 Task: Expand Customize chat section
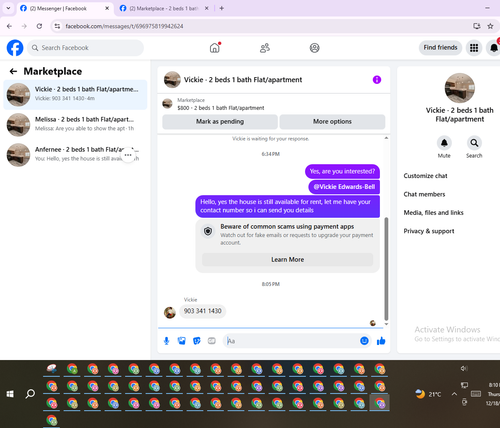tap(425, 176)
